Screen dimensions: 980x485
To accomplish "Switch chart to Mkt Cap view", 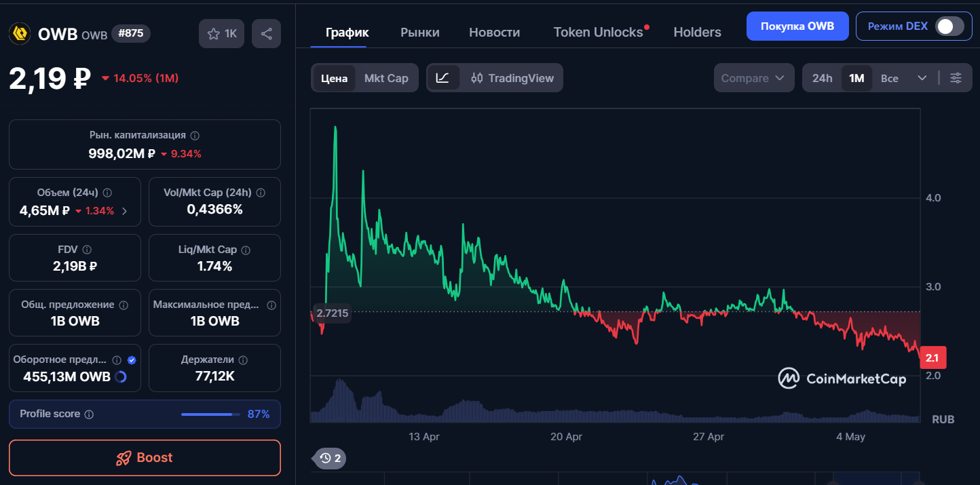I will [386, 78].
